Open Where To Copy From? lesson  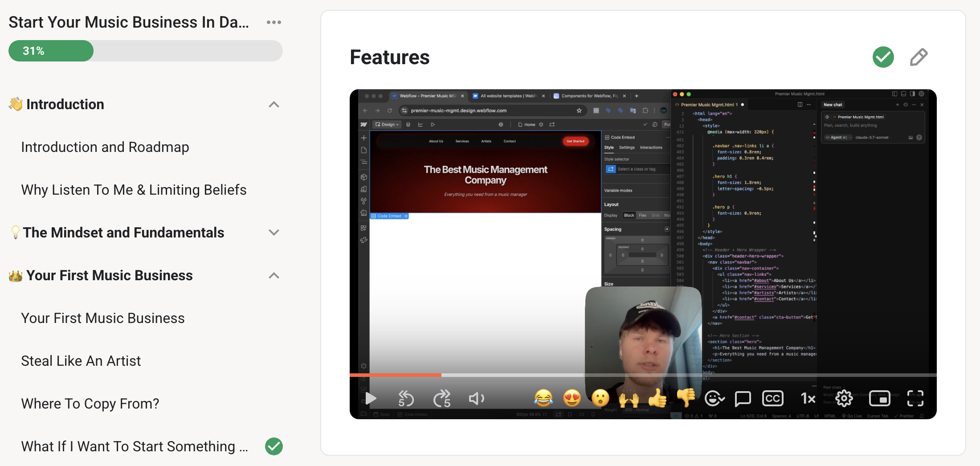90,404
